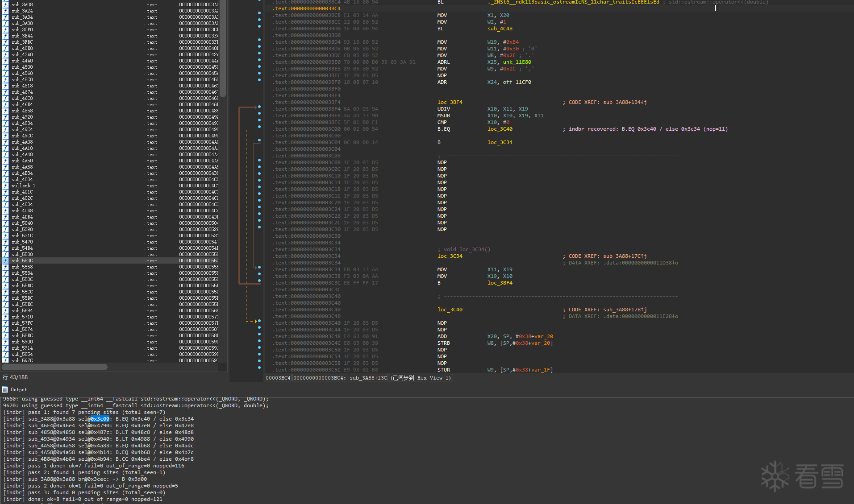The height and width of the screenshot is (504, 854).
Task: Click the function icon next to sub_4DB4
Action: coord(6,217)
